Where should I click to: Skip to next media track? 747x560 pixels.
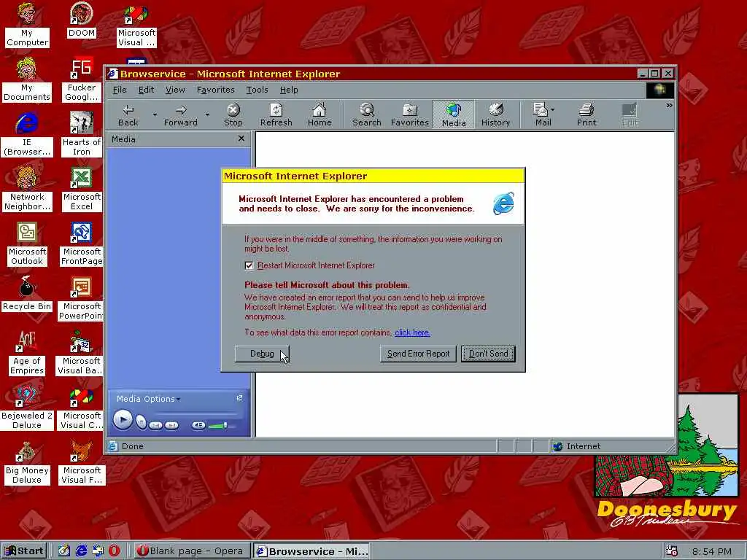[171, 425]
